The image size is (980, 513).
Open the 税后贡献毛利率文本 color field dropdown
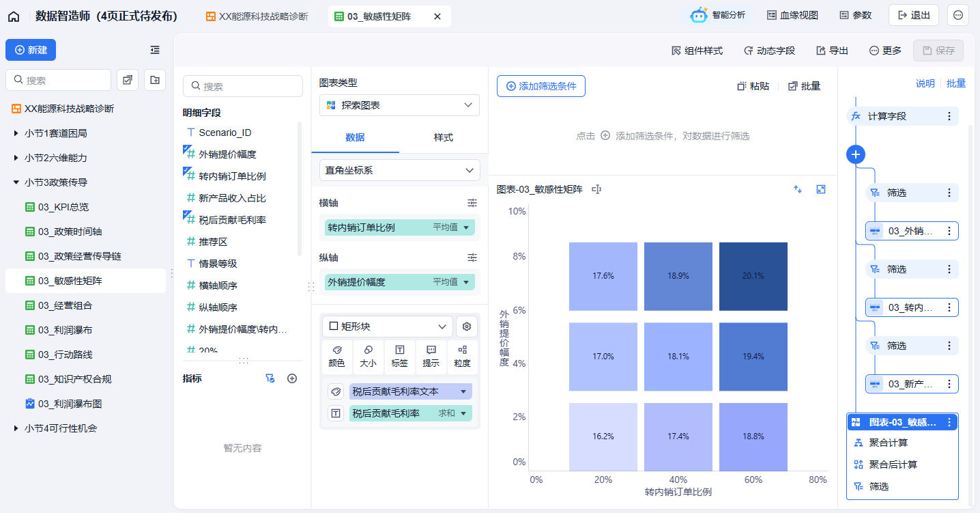tap(463, 391)
